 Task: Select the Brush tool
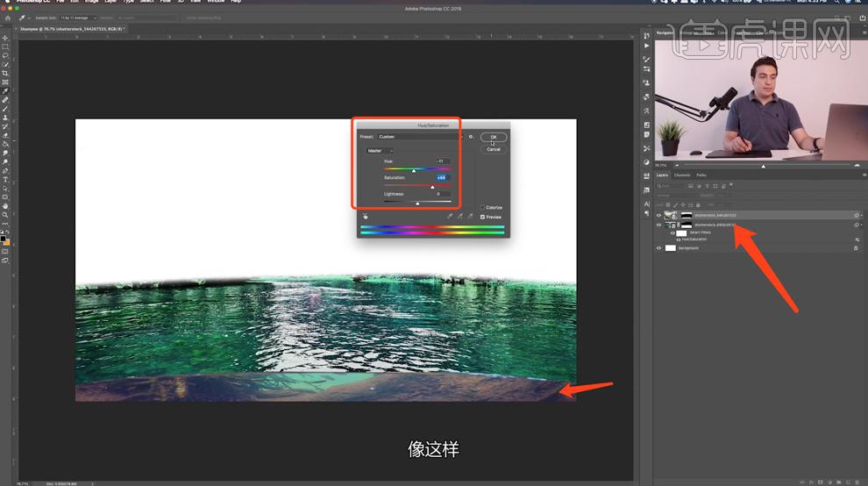click(x=5, y=109)
